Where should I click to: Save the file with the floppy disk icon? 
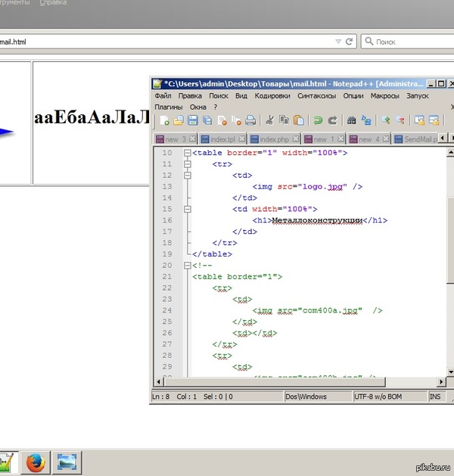(x=192, y=120)
